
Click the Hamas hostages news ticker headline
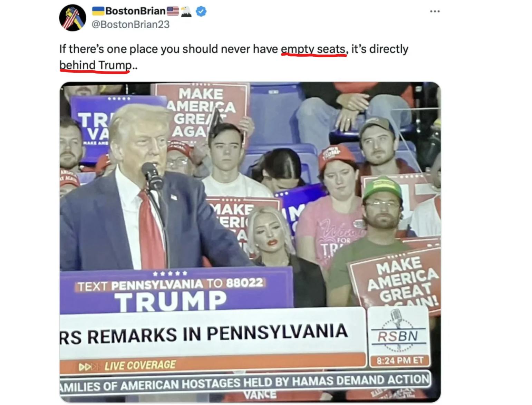click(245, 382)
